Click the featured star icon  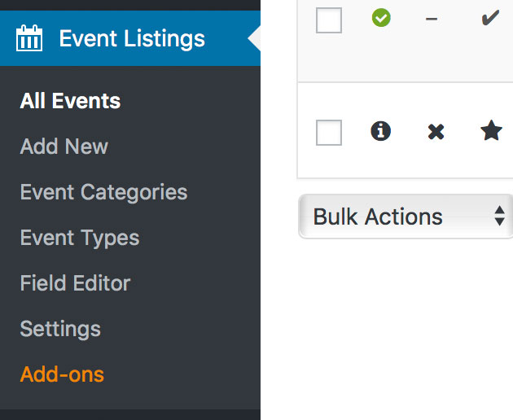coord(491,130)
